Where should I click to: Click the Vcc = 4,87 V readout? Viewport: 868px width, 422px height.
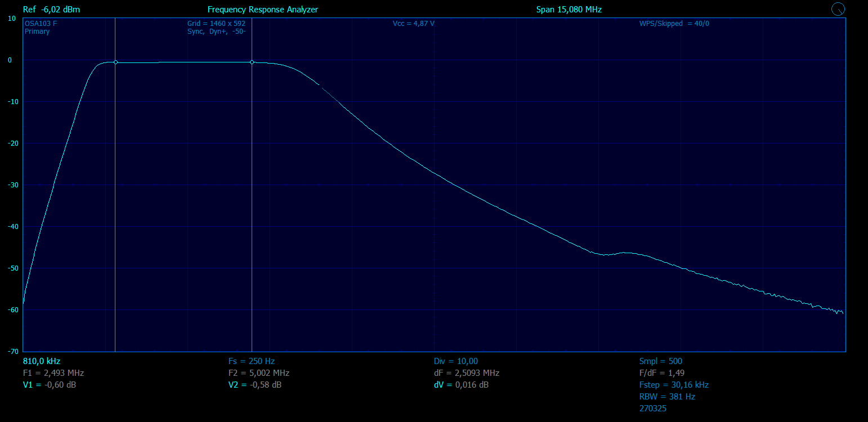[x=414, y=24]
